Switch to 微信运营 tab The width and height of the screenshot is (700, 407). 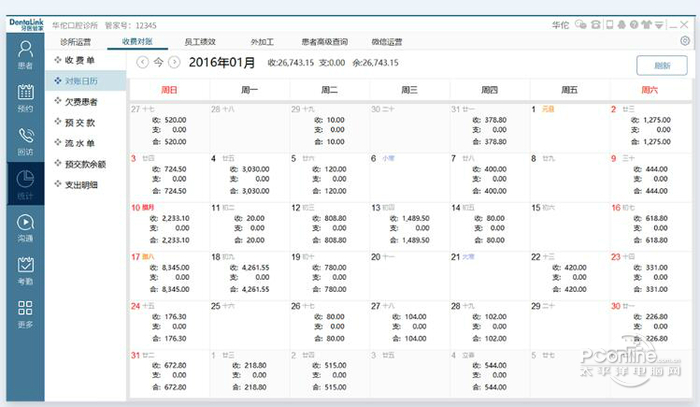[x=387, y=42]
